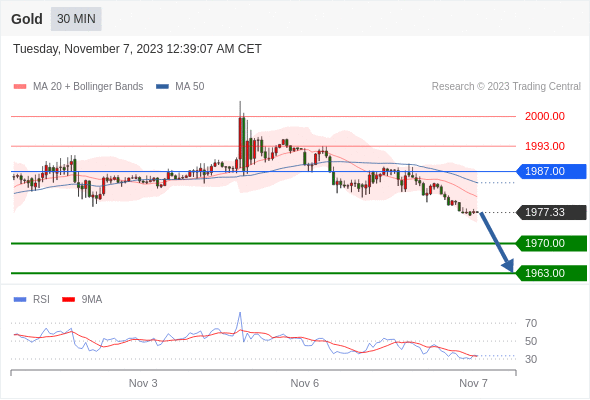This screenshot has height=400, width=590.
Task: Select the 30 MIN timeframe button
Action: tap(76, 19)
